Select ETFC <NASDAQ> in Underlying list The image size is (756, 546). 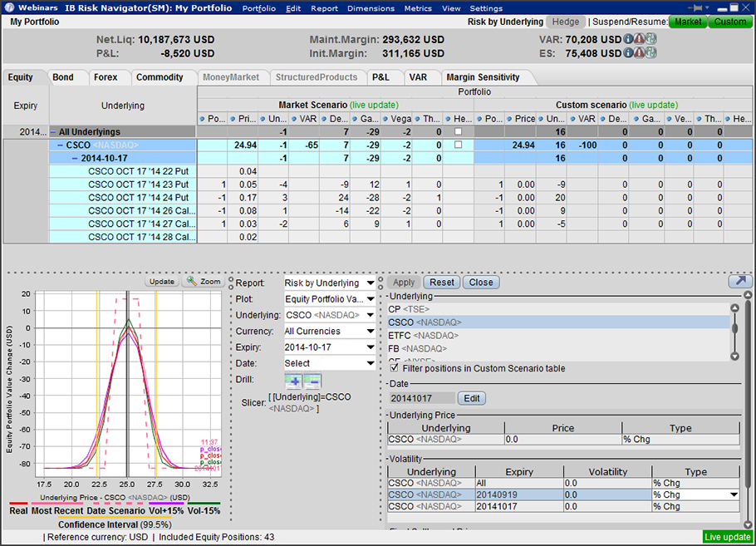tap(558, 335)
